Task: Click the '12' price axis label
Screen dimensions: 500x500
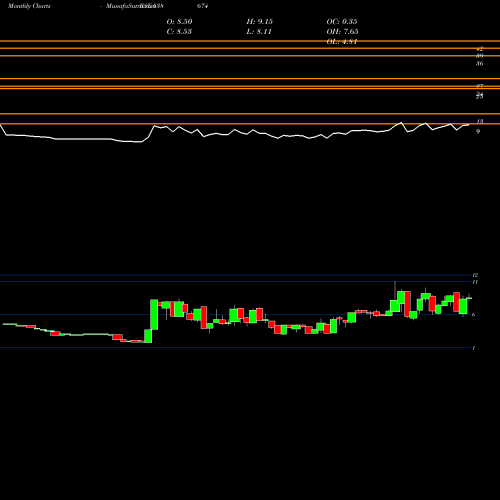Action: (x=475, y=275)
